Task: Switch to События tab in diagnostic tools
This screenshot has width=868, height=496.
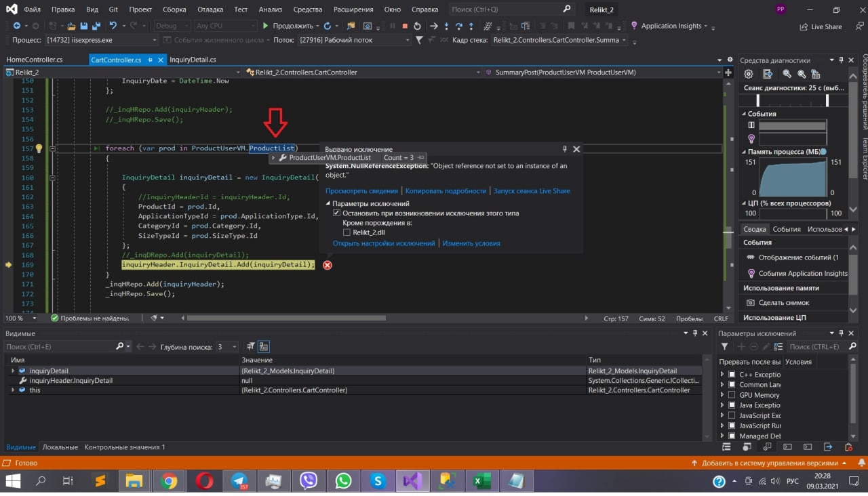Action: point(787,229)
